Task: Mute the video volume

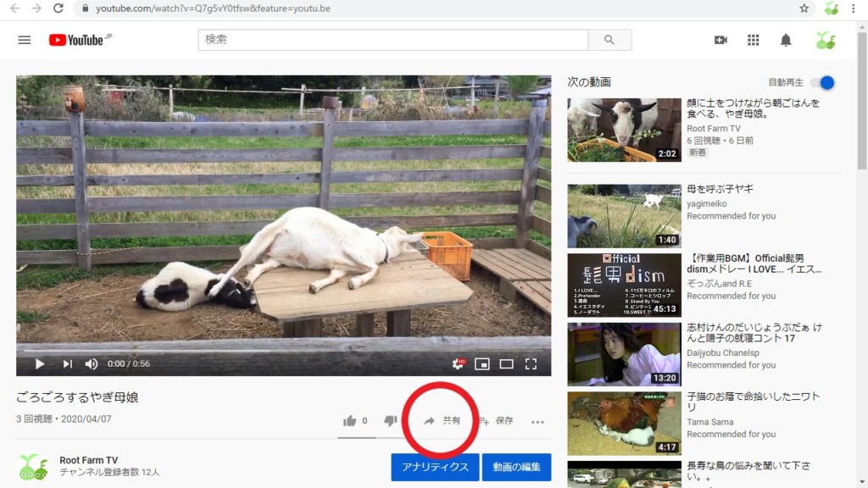Action: tap(92, 364)
